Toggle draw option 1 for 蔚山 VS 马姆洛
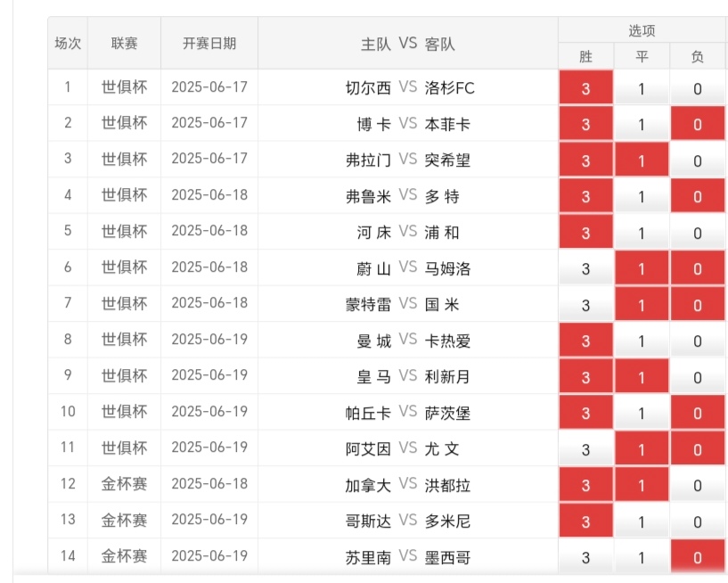 [642, 267]
